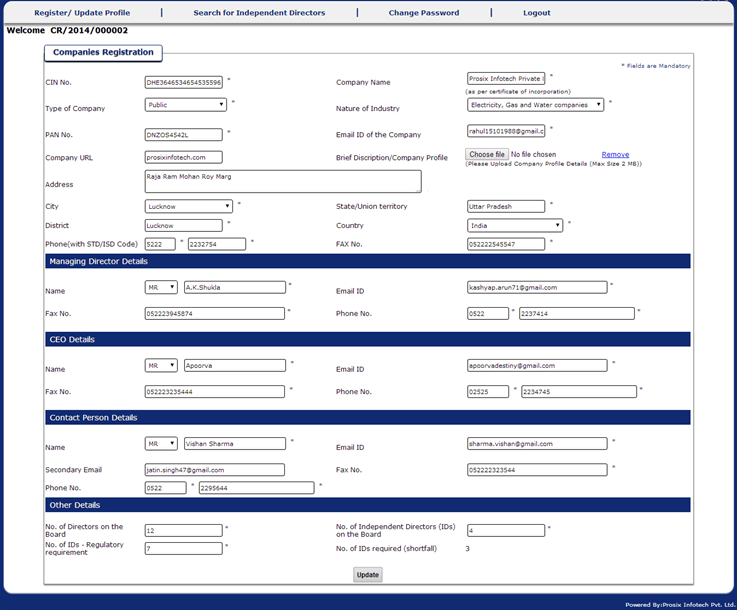This screenshot has width=737, height=610.
Task: Click the Update button
Action: tap(368, 575)
